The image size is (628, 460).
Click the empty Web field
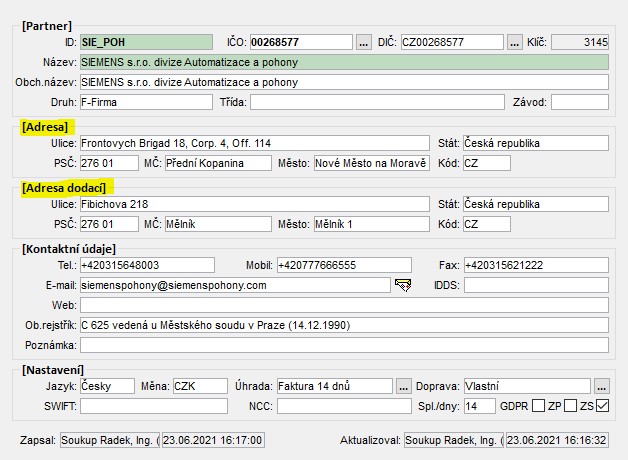(344, 305)
